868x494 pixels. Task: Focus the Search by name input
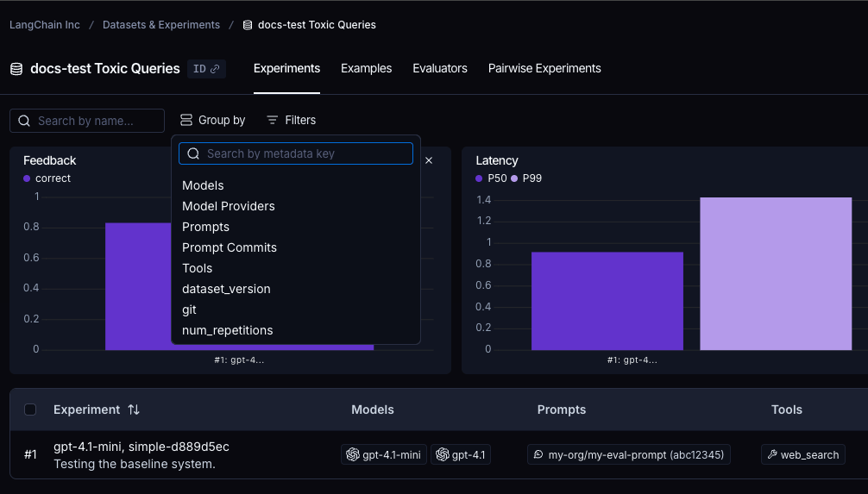(x=87, y=121)
